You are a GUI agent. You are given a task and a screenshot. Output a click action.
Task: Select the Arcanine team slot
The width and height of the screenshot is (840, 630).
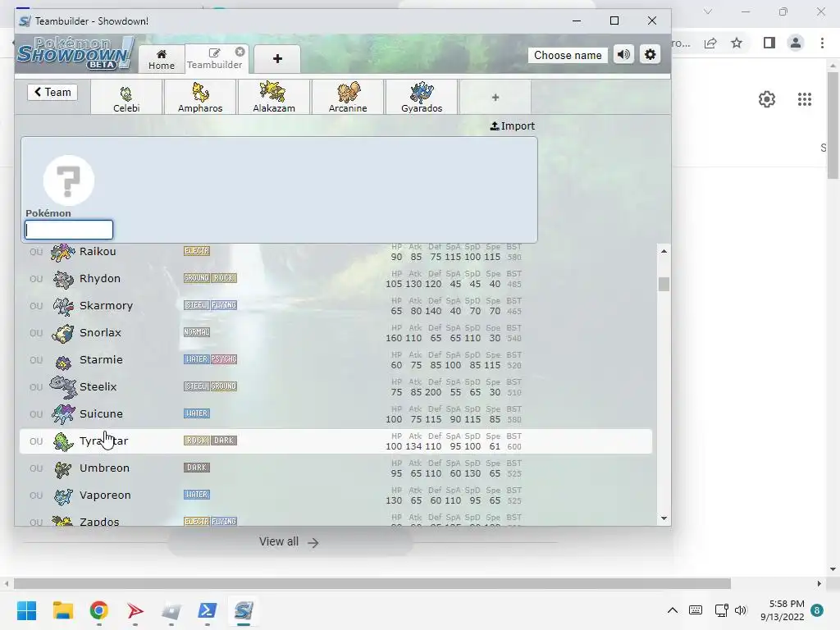coord(348,97)
